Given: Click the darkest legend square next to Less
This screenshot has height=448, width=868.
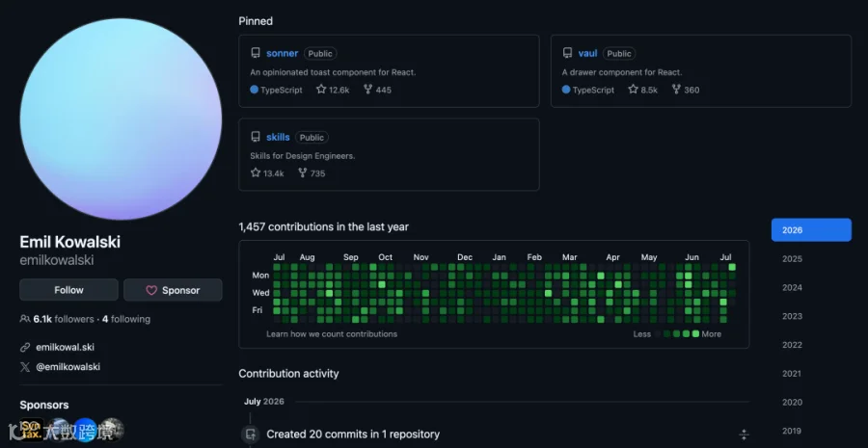Looking at the screenshot, I should [658, 334].
